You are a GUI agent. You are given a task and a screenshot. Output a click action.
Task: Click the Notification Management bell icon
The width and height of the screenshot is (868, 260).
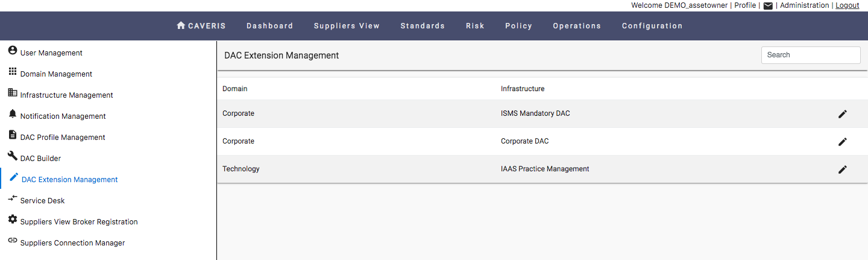[x=13, y=114]
